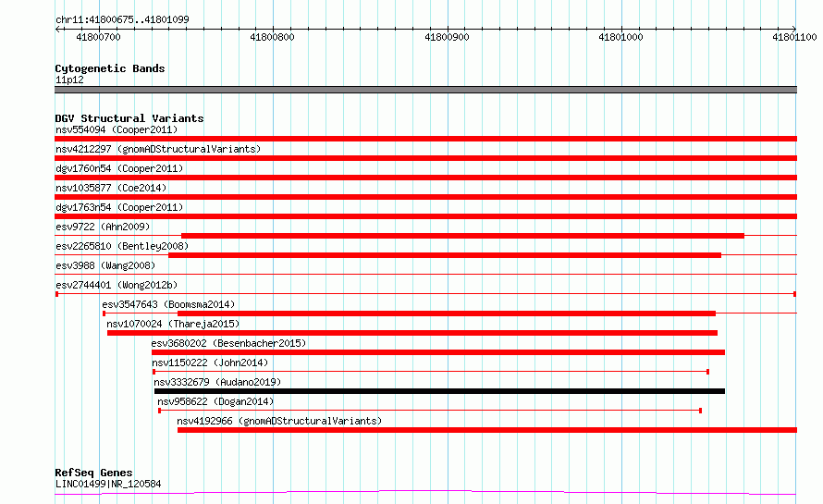Click the nsv1070024 (Thareja2015) label
823x504 pixels.
point(173,324)
